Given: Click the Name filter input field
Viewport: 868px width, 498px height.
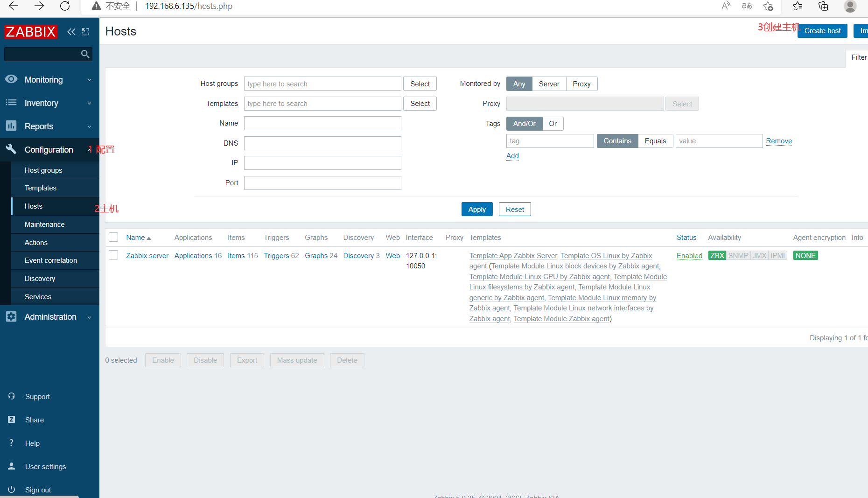Looking at the screenshot, I should (x=322, y=123).
